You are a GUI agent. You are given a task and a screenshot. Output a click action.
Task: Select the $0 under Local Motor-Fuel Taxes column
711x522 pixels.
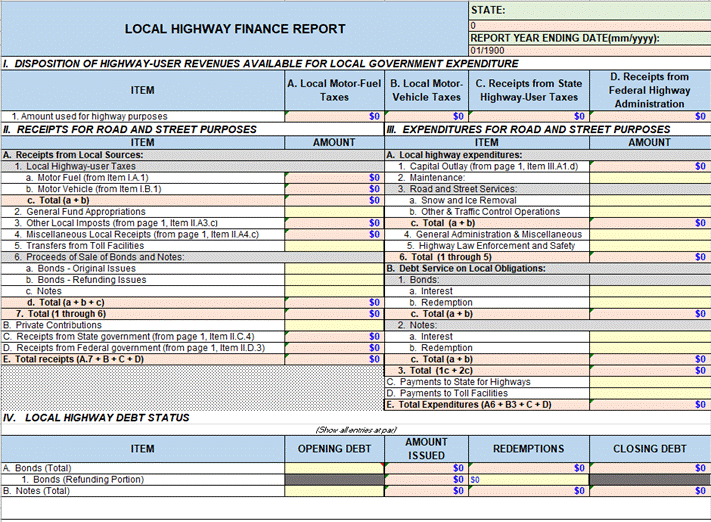point(334,117)
